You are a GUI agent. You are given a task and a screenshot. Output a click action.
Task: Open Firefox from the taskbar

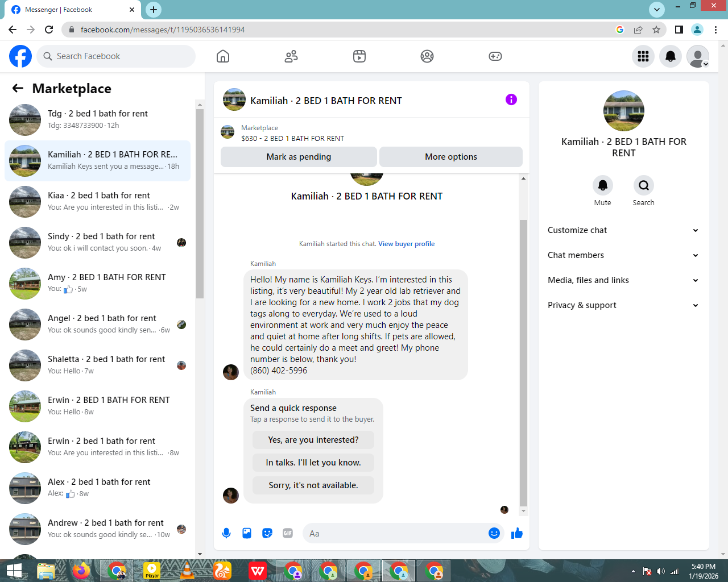tap(81, 571)
